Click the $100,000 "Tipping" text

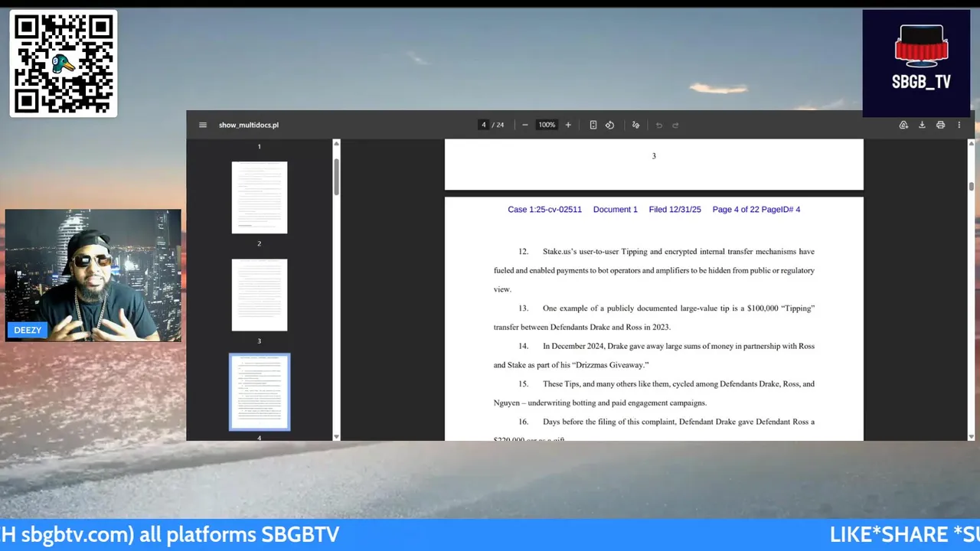(x=780, y=308)
